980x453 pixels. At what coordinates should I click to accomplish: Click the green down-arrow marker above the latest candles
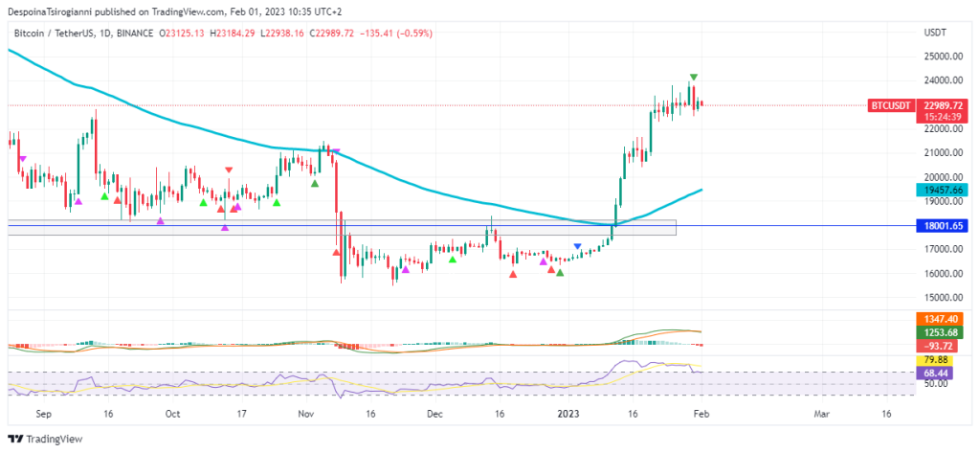pos(693,77)
